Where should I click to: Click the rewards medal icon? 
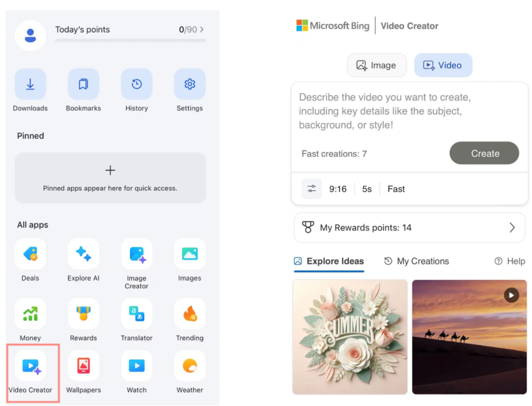[x=308, y=227]
